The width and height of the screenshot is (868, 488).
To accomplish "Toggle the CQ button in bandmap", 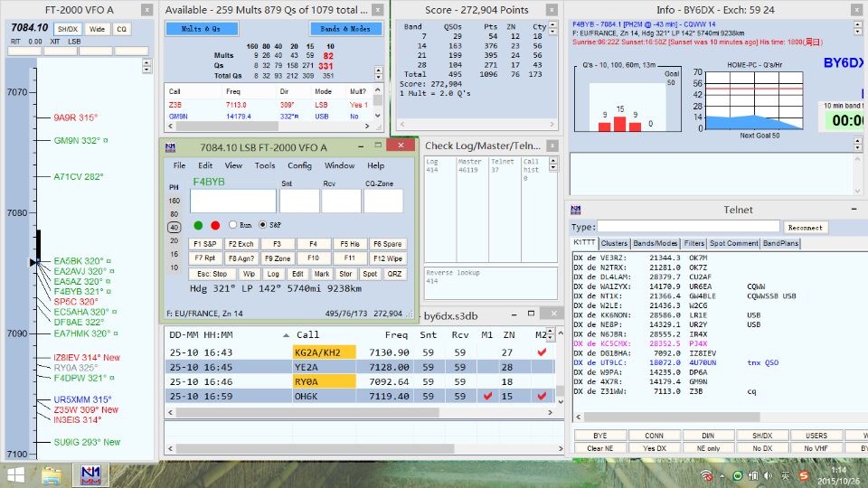I will point(122,29).
